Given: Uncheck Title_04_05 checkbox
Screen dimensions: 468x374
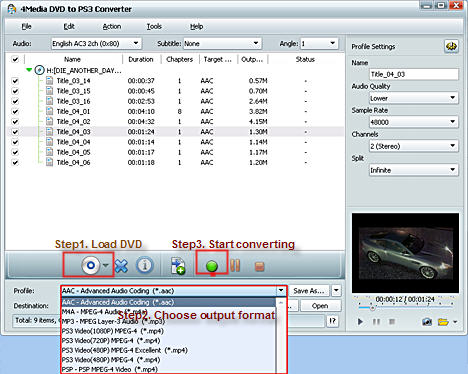Looking at the screenshot, I should [x=15, y=152].
